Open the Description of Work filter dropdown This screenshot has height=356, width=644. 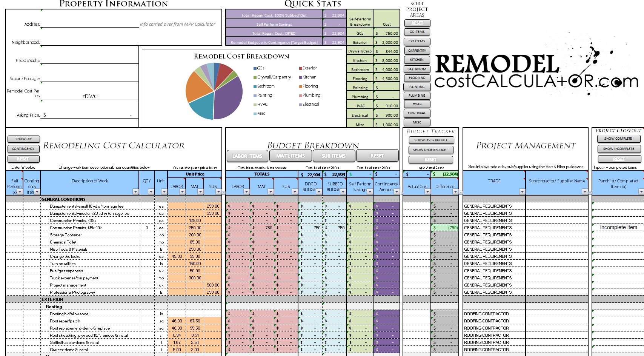[135, 192]
